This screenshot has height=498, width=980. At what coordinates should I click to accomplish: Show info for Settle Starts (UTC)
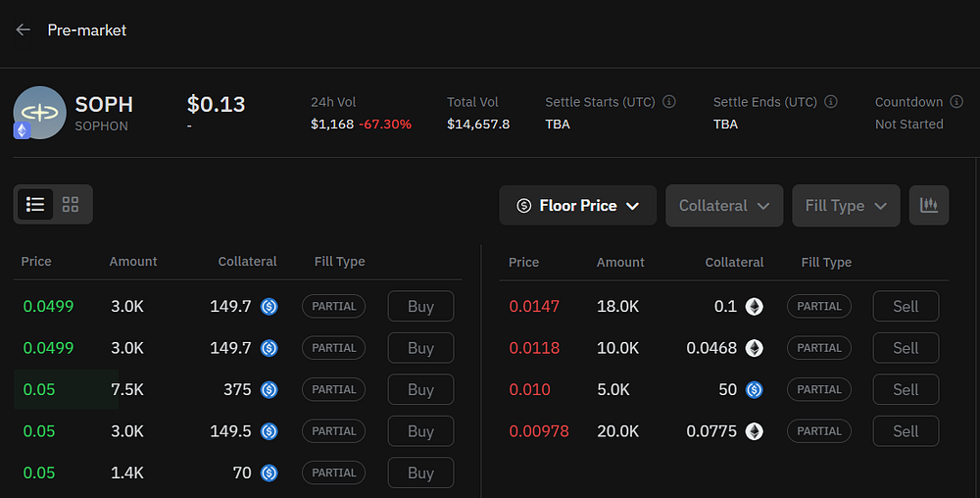[668, 101]
